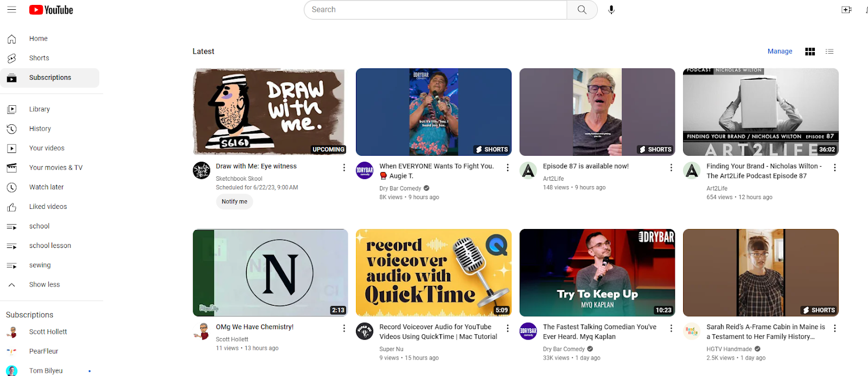Open Draw with Me video thumbnail
The image size is (868, 376).
pyautogui.click(x=270, y=112)
